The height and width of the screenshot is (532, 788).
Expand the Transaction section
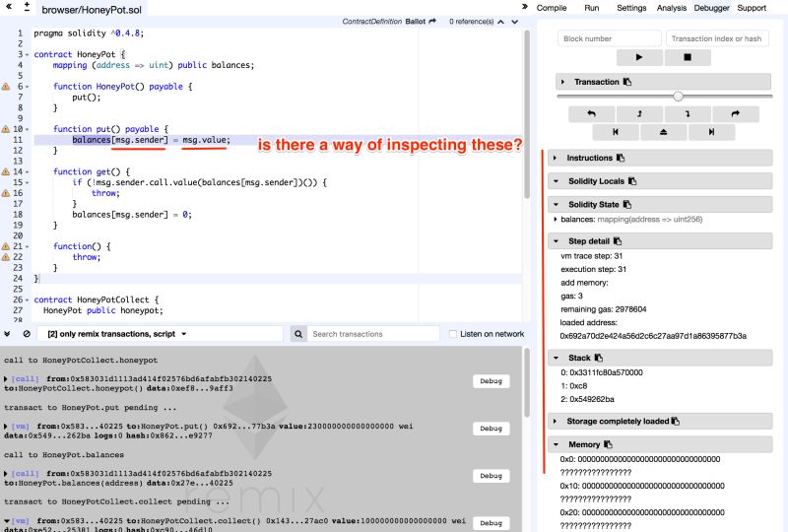[x=562, y=82]
